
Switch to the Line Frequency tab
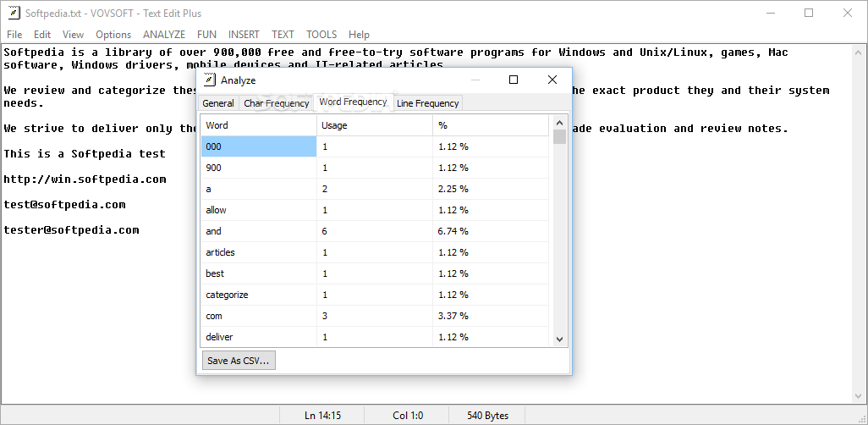(428, 103)
